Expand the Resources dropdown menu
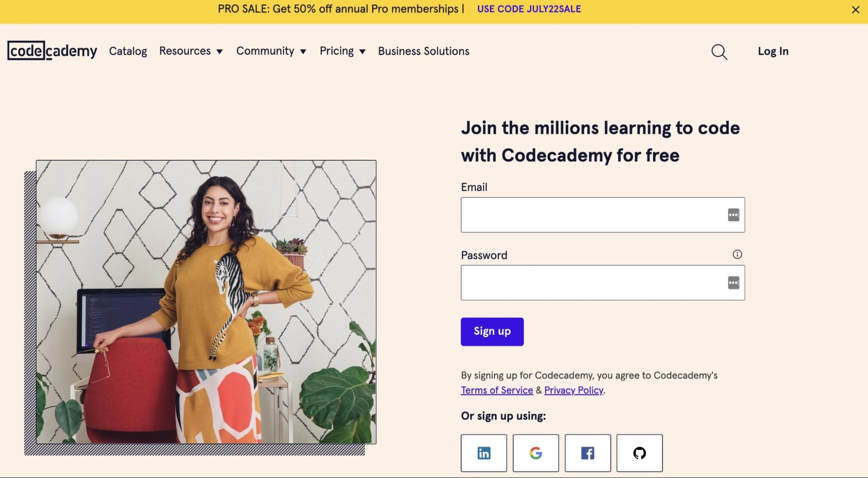The width and height of the screenshot is (868, 478). point(191,51)
